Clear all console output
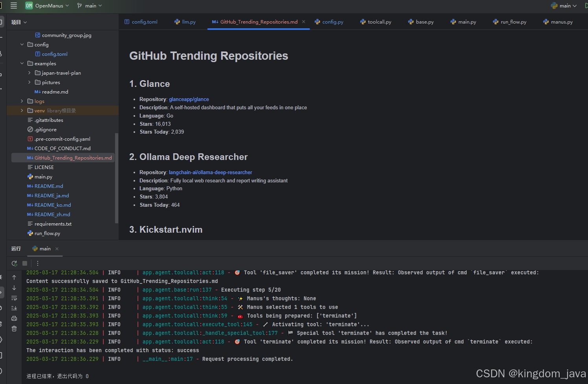Screen dimensions: 588x384 (14, 329)
